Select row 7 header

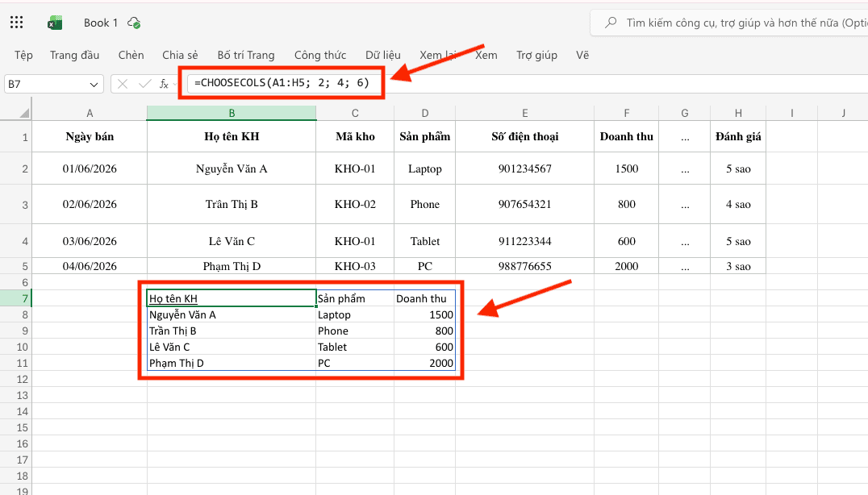16,298
